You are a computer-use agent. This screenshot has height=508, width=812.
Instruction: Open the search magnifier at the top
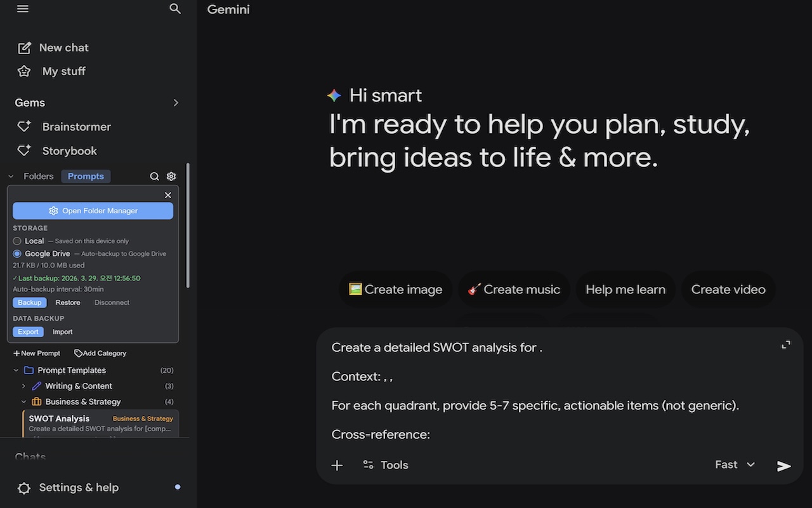[x=174, y=9]
